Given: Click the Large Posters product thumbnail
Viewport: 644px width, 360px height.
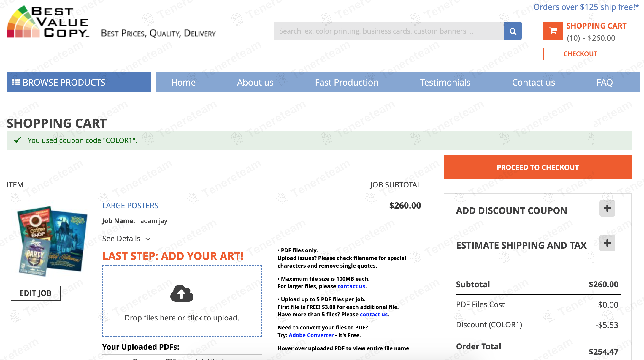Looking at the screenshot, I should [51, 240].
